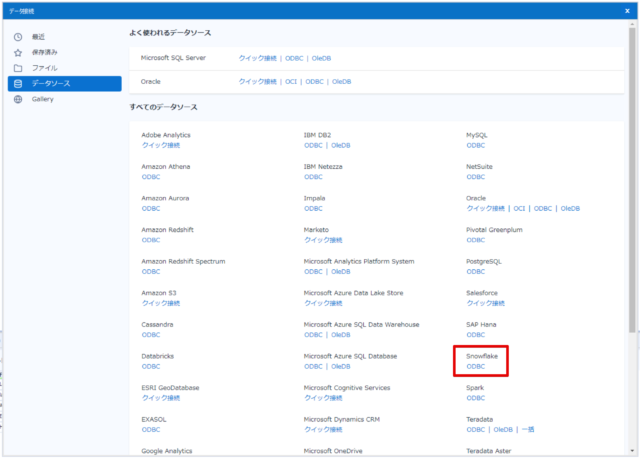Select OleDB under Azure SQL Data Warehouse
640x458 pixels.
click(341, 335)
